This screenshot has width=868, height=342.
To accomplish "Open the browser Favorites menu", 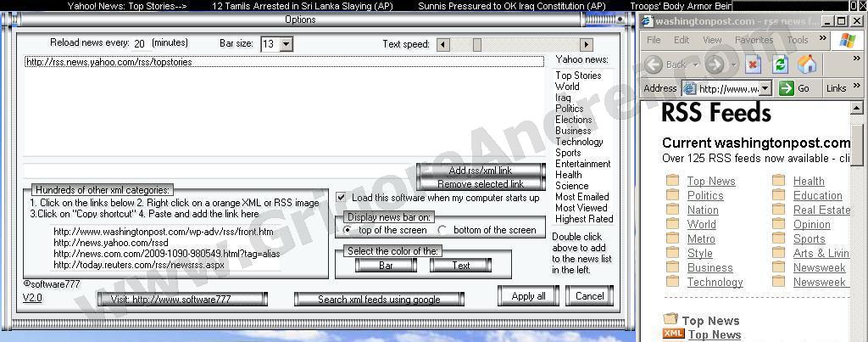I will (x=754, y=40).
